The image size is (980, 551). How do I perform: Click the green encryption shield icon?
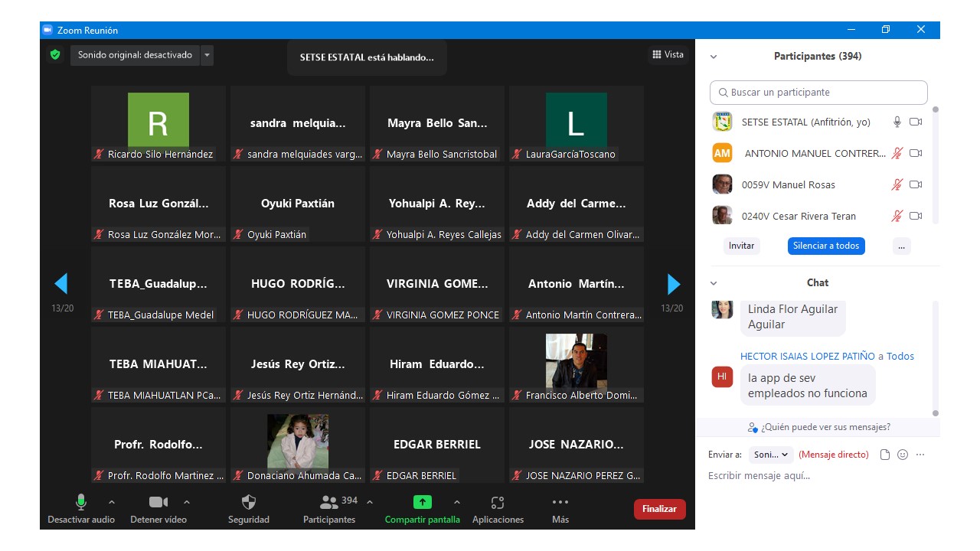point(54,55)
